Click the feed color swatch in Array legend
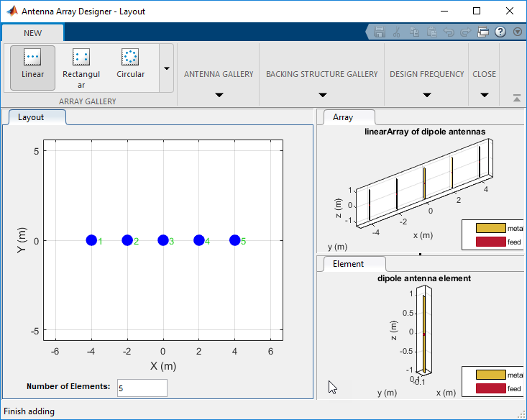527x420 pixels. (491, 242)
